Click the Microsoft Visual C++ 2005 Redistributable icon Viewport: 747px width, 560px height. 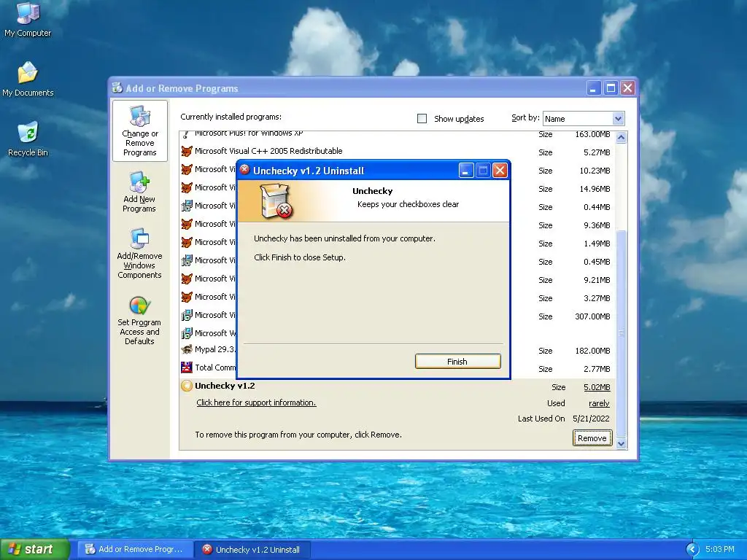coord(187,152)
